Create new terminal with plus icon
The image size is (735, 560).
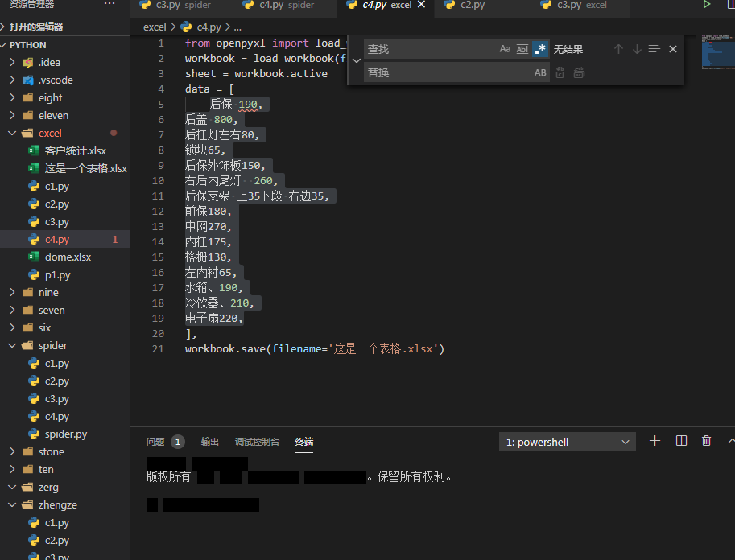[x=654, y=441]
